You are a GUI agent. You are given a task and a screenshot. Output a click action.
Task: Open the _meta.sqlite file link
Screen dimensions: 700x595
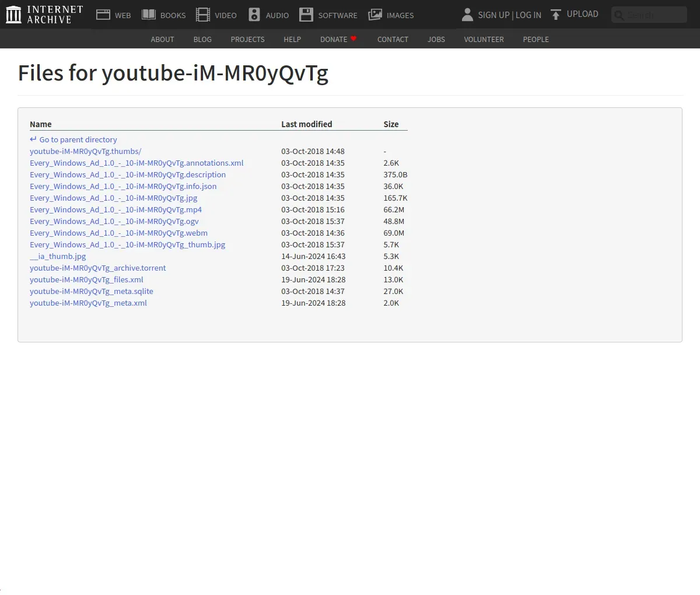[x=92, y=291]
